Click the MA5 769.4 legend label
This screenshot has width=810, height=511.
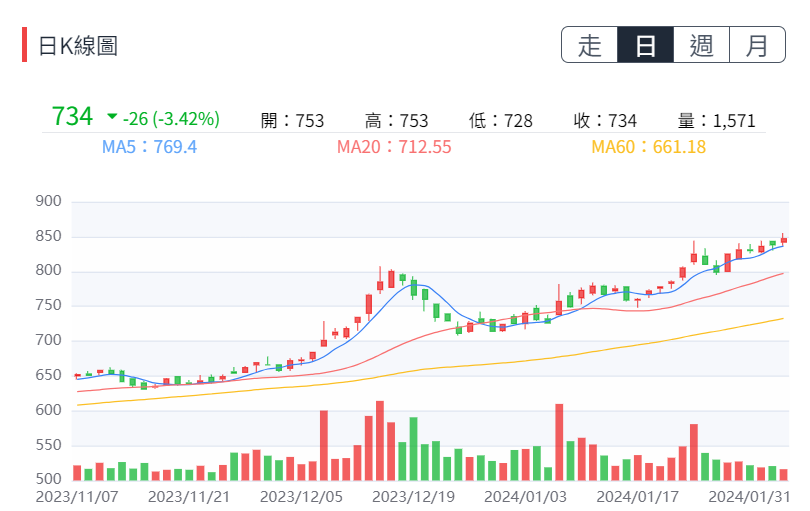[149, 147]
